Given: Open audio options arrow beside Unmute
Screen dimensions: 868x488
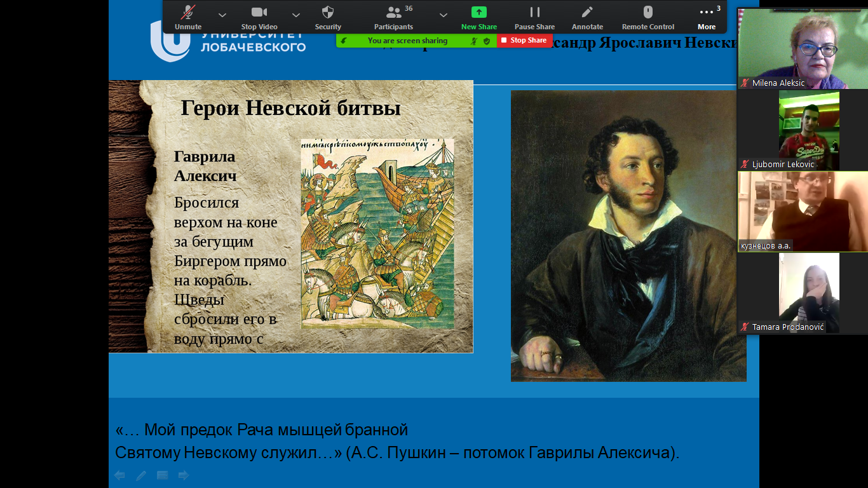Looking at the screenshot, I should click(222, 15).
